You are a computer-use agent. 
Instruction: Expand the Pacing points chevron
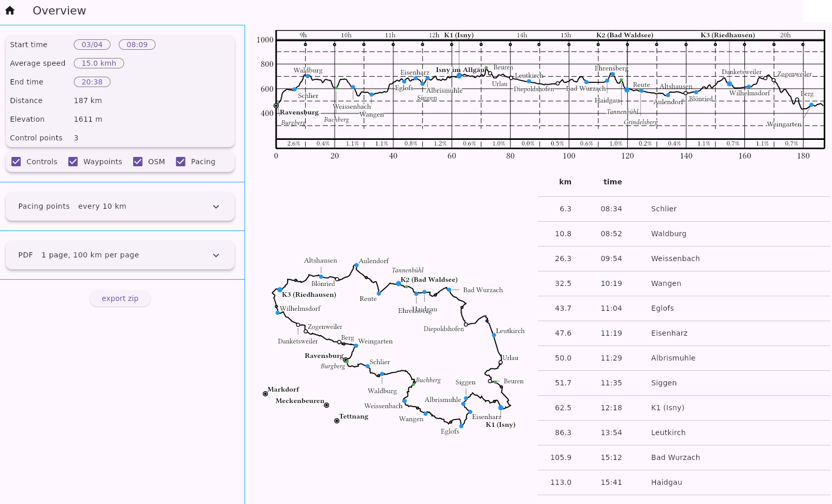pos(216,207)
